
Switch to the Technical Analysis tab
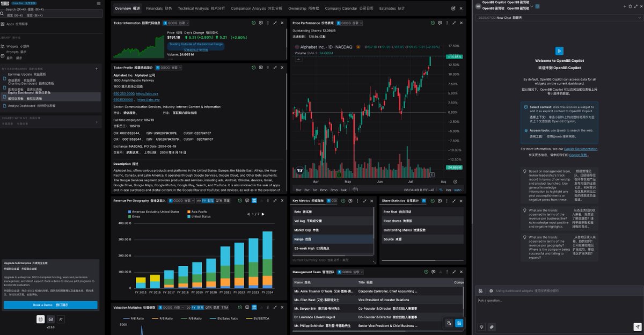[x=200, y=9]
